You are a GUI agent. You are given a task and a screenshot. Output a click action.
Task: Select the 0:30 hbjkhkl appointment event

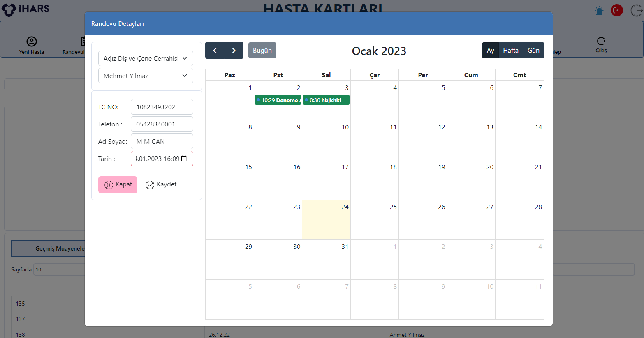click(326, 100)
